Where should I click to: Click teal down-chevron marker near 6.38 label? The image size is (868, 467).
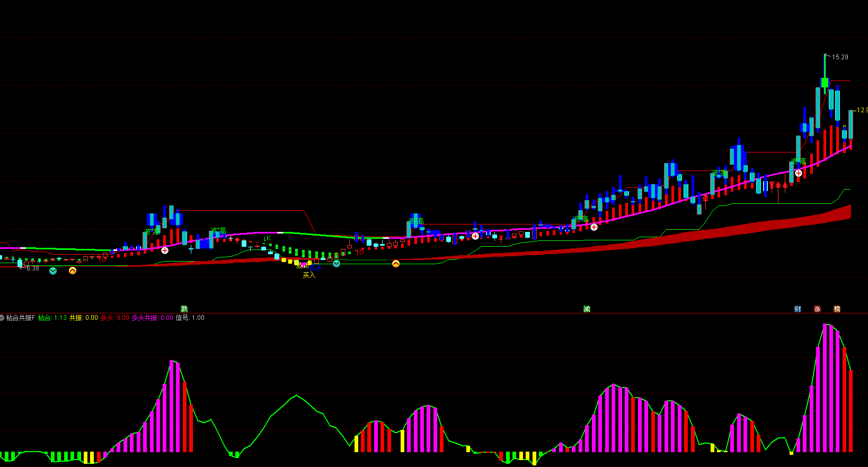point(53,271)
